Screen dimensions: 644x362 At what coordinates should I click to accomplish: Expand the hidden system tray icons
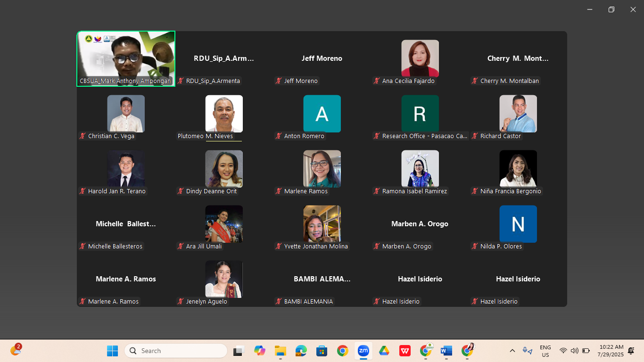[512, 351]
